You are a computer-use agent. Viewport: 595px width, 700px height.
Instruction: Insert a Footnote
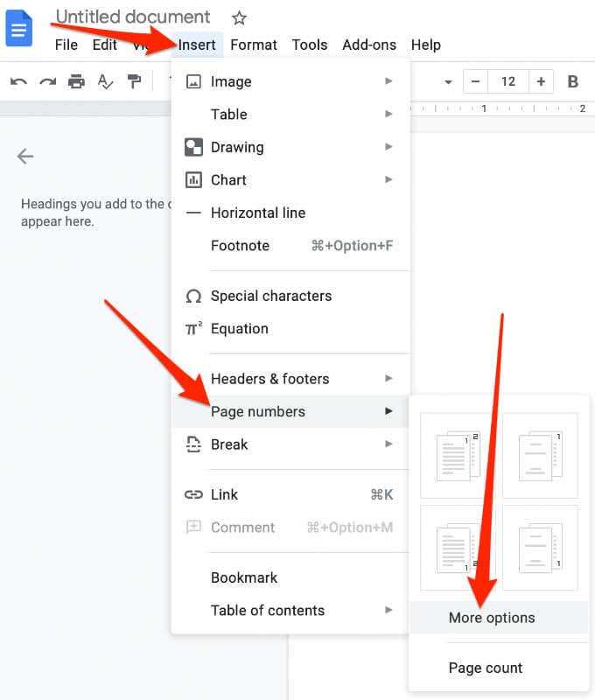[290, 245]
